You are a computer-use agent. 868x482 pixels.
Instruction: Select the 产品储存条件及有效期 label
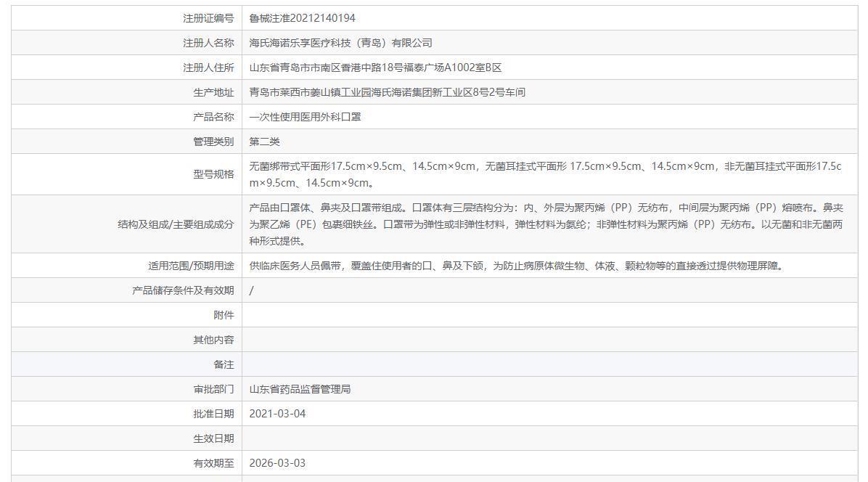tap(183, 290)
